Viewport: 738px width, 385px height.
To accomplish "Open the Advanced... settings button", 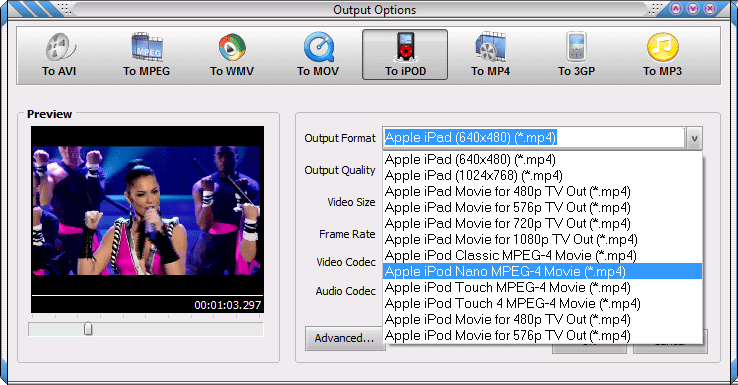I will coord(344,338).
